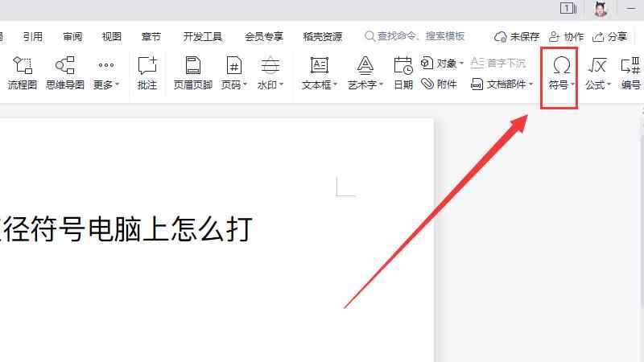Image resolution: width=644 pixels, height=362 pixels.
Task: Click the share button (分享)
Action: [609, 37]
